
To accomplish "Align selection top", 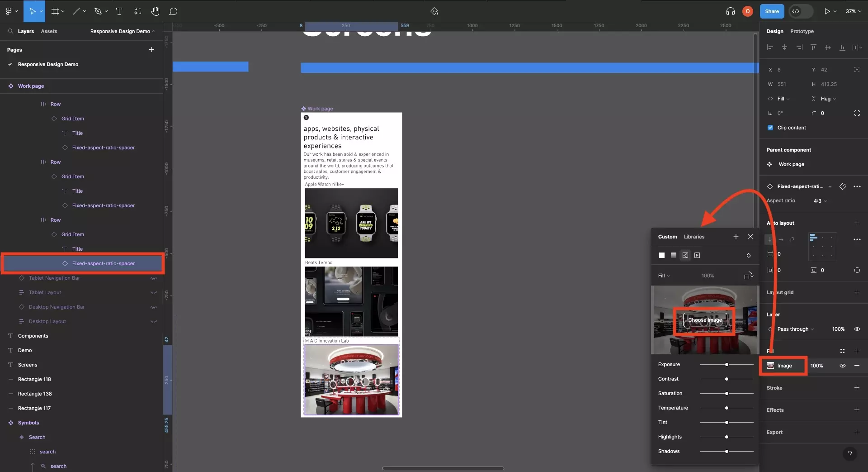I will point(813,47).
